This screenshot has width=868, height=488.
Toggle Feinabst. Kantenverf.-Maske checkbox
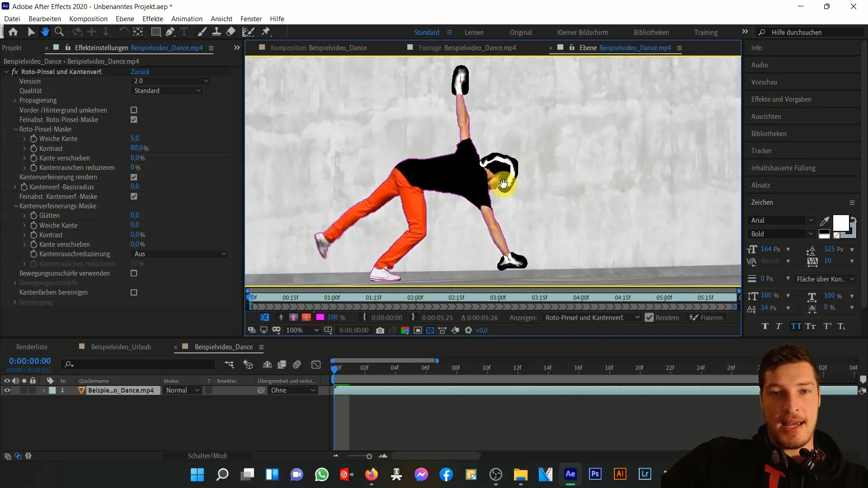point(133,196)
